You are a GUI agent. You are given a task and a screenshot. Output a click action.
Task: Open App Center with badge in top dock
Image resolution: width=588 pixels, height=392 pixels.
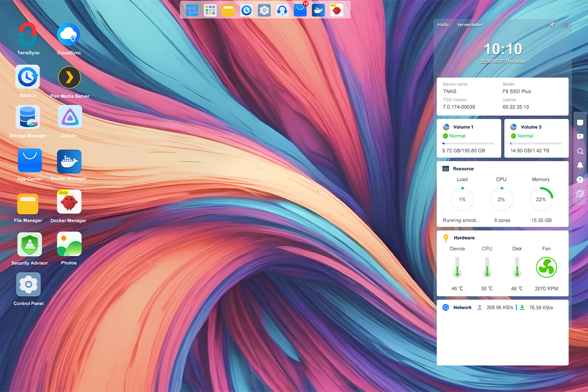[x=300, y=10]
